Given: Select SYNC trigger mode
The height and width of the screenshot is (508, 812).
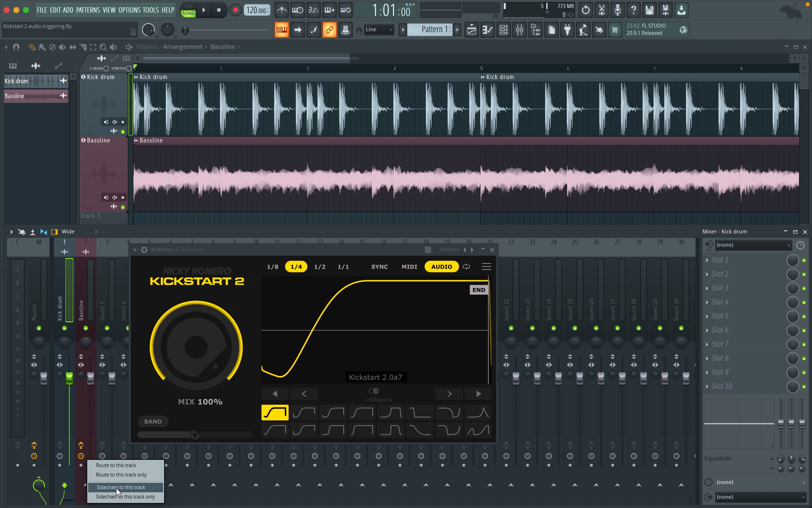Looking at the screenshot, I should pyautogui.click(x=379, y=267).
